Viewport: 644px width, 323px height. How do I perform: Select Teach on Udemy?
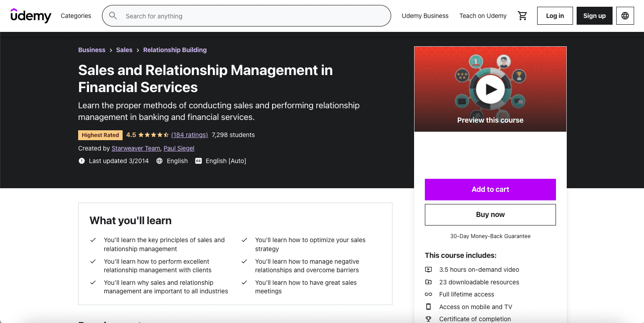(483, 15)
